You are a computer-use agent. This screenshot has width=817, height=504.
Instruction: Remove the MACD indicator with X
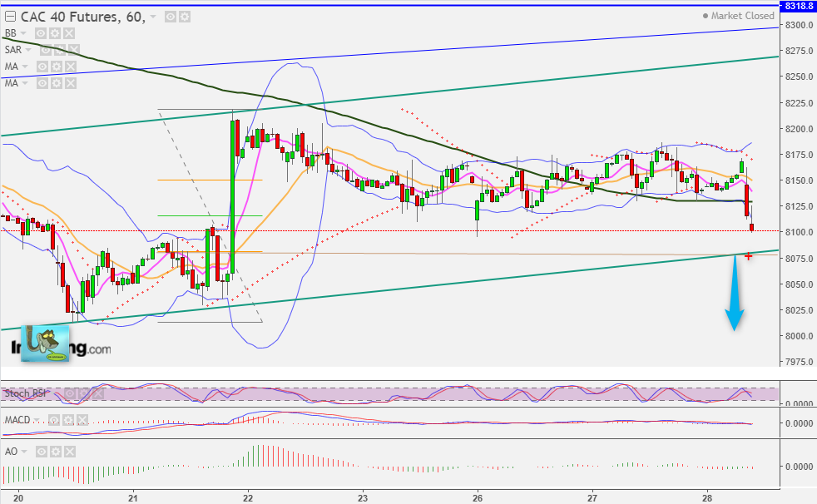coord(82,420)
